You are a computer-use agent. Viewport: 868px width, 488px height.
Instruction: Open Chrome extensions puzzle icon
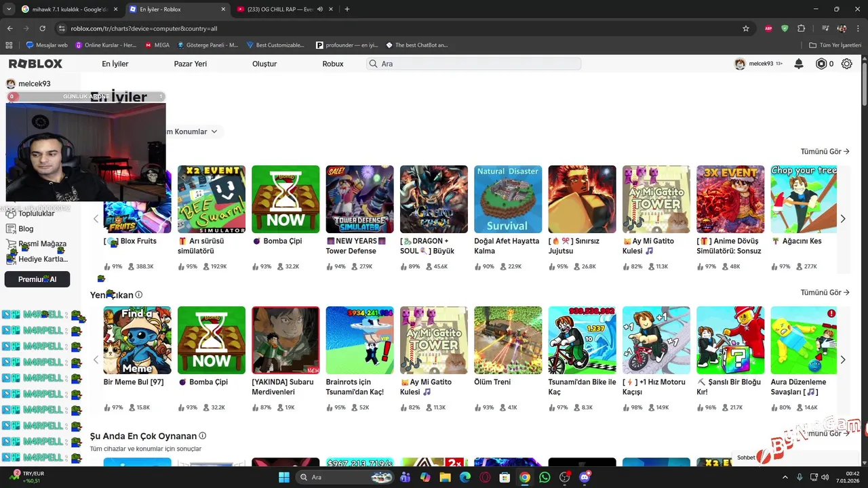coord(801,28)
